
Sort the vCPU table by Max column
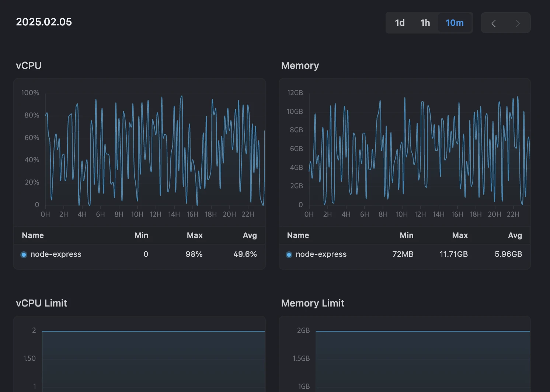[195, 235]
